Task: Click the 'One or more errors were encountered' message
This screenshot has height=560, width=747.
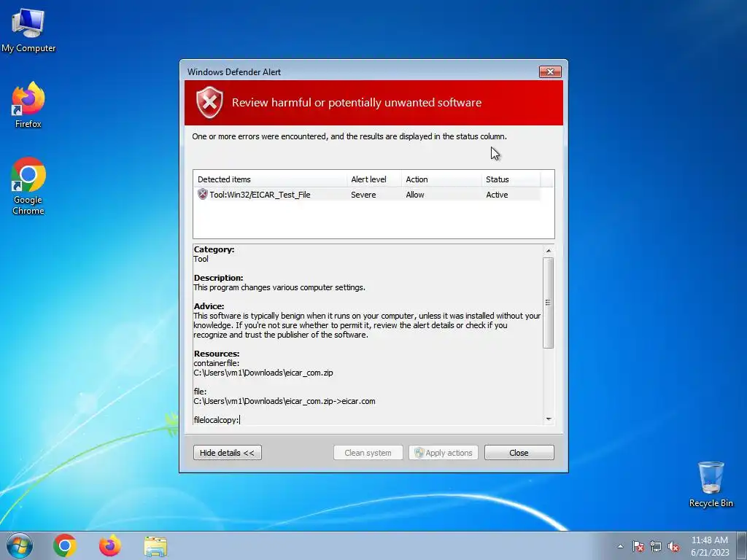Action: coord(349,136)
